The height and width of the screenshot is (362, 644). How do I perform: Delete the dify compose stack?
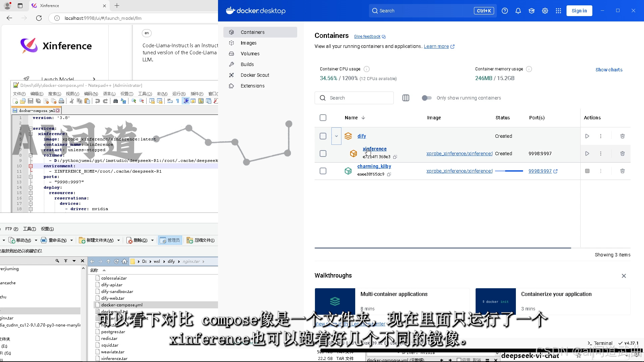click(622, 136)
